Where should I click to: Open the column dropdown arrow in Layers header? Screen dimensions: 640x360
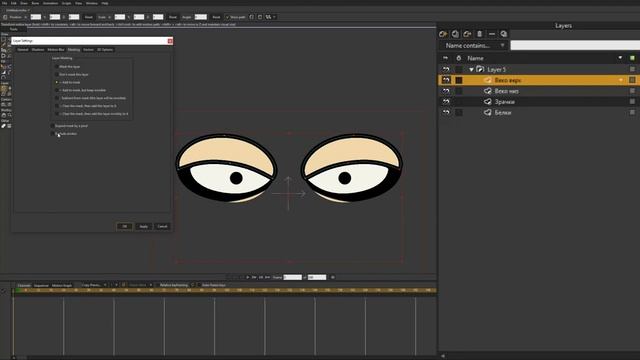[x=620, y=58]
